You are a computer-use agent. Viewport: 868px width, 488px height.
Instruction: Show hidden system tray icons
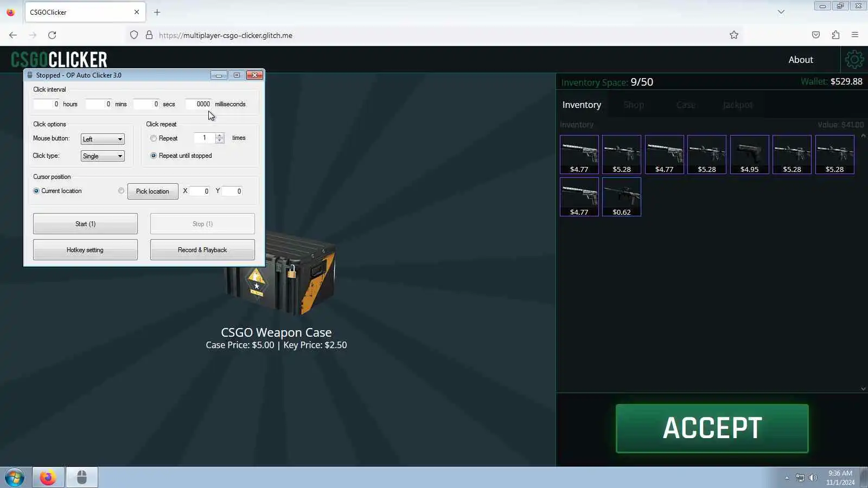(x=787, y=478)
